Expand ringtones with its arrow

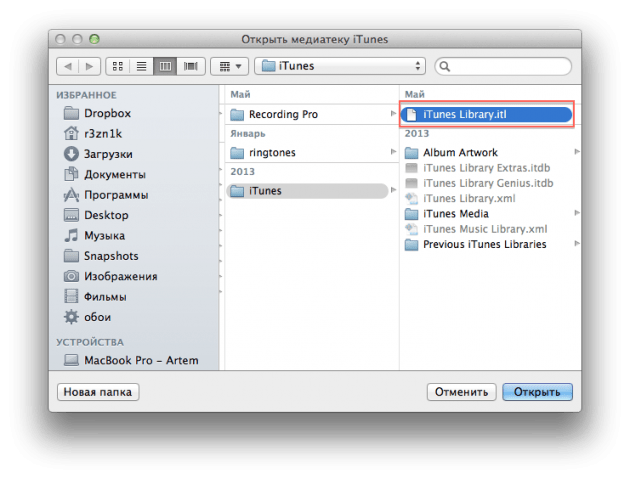(393, 151)
